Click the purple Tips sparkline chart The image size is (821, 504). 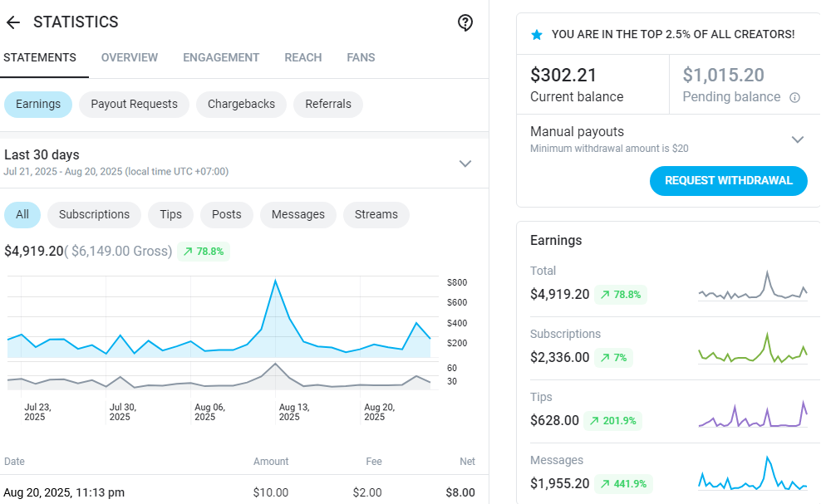point(753,413)
